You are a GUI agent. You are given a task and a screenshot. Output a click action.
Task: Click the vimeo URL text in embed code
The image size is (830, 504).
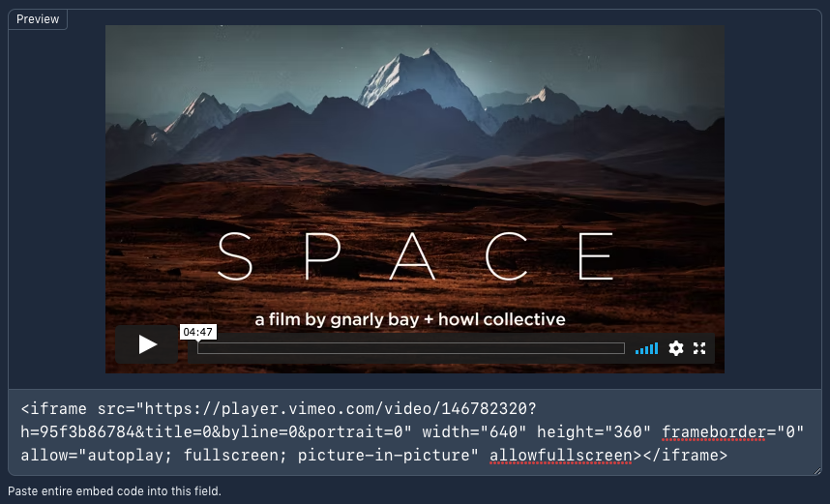pos(340,409)
